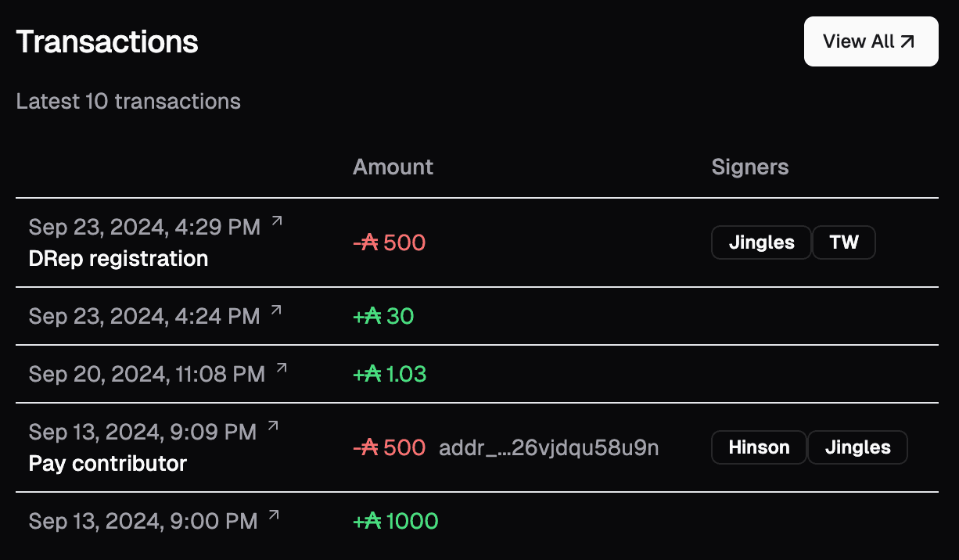
Task: Click the TW signer badge
Action: 844,242
